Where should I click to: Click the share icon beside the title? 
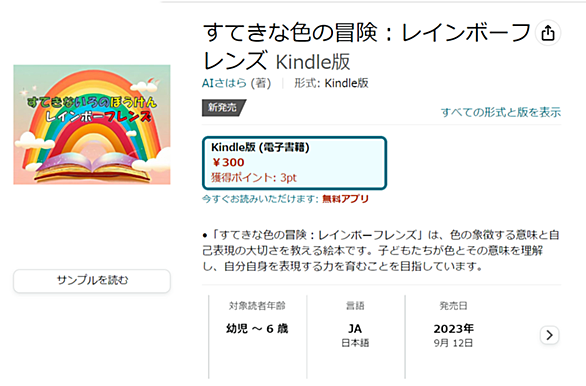pyautogui.click(x=548, y=33)
